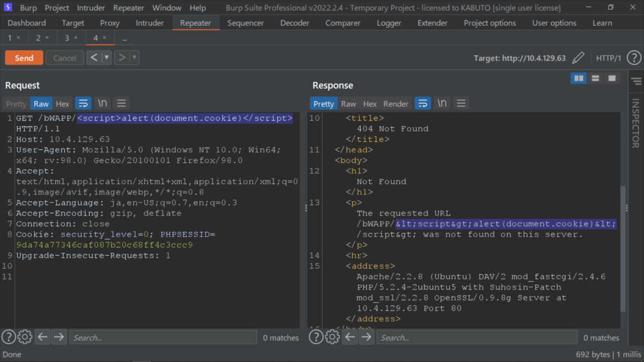Open Request search settings gear
This screenshot has height=362, width=644.
point(25,337)
